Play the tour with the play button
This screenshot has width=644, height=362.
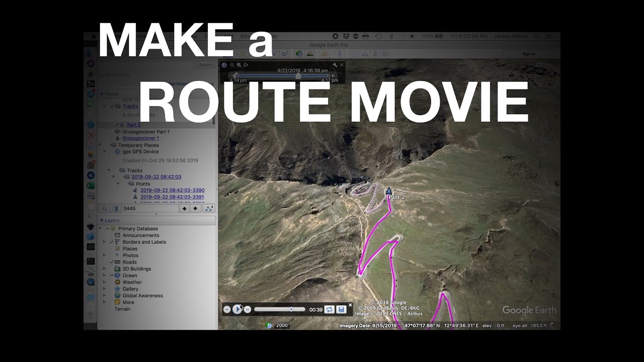coord(237,309)
